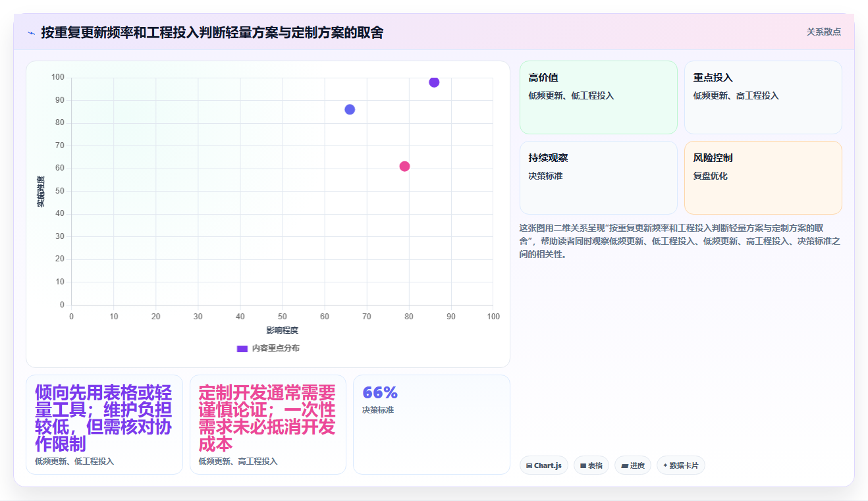The width and height of the screenshot is (868, 501).
Task: Click the diamond icon in the 数据卡片 chip
Action: point(665,465)
